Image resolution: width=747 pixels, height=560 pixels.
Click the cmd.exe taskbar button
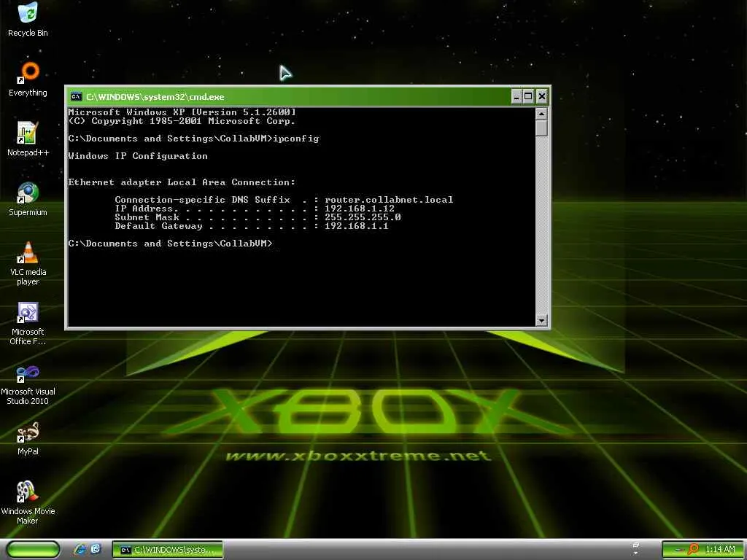[168, 550]
